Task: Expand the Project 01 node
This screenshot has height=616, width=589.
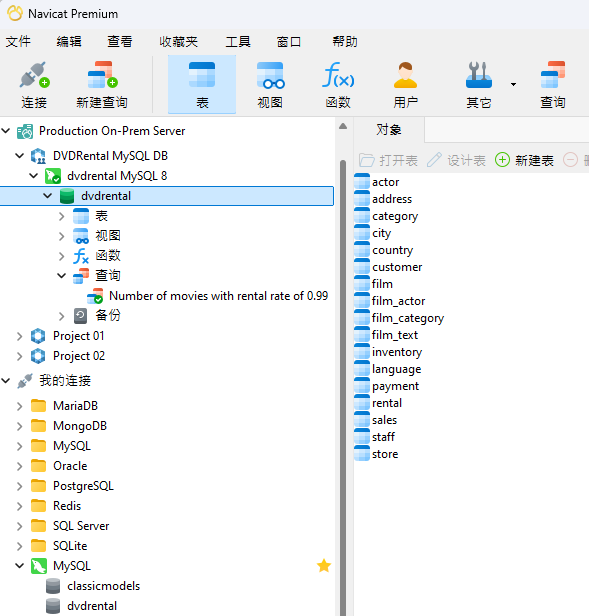Action: (19, 336)
